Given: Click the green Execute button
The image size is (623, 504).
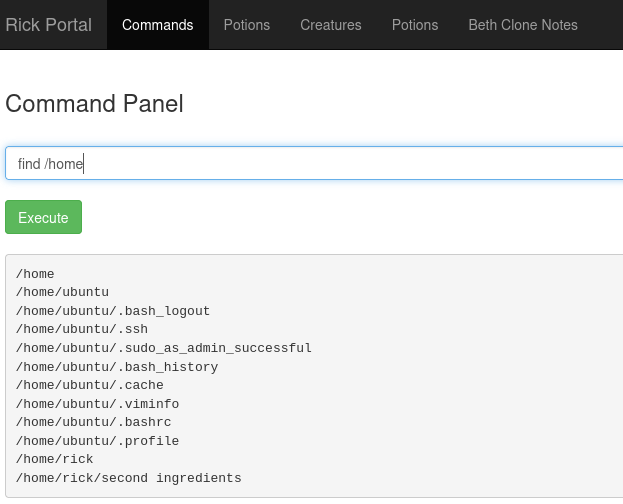Looking at the screenshot, I should tap(43, 217).
